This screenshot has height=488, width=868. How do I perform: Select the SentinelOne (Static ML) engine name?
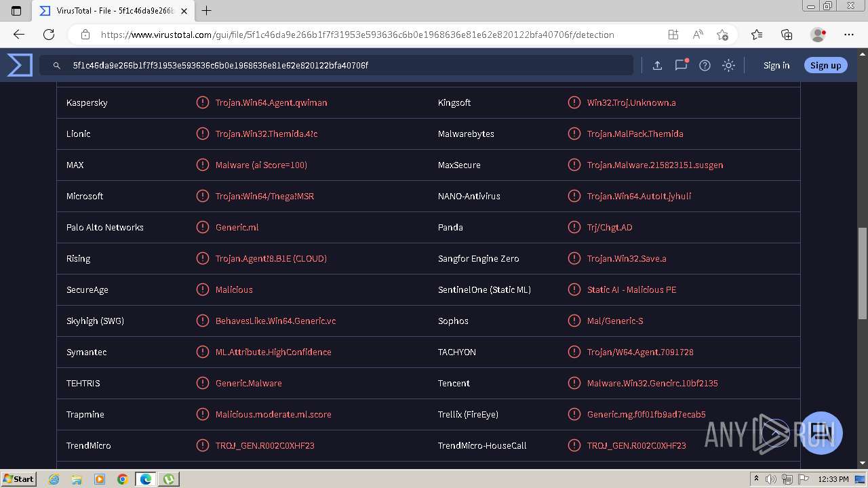pos(484,289)
